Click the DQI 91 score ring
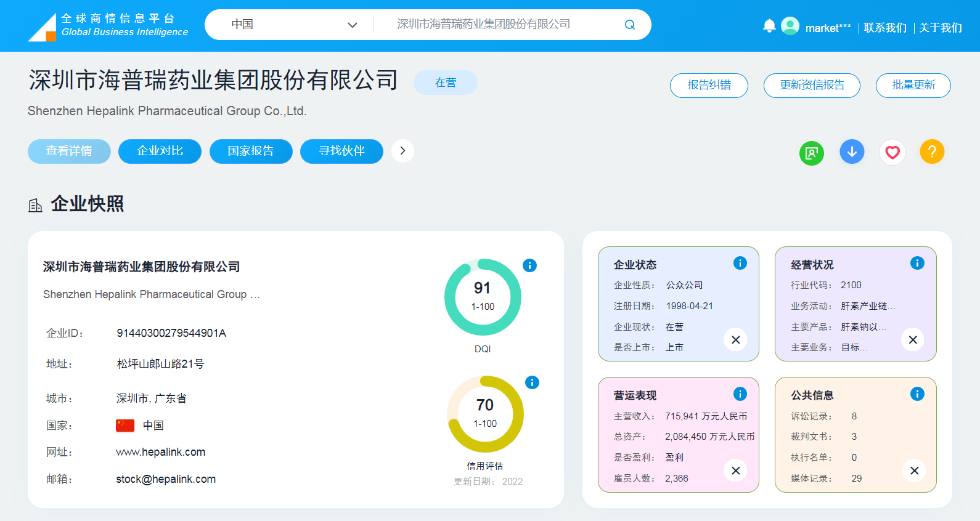Image resolution: width=980 pixels, height=521 pixels. pyautogui.click(x=483, y=297)
